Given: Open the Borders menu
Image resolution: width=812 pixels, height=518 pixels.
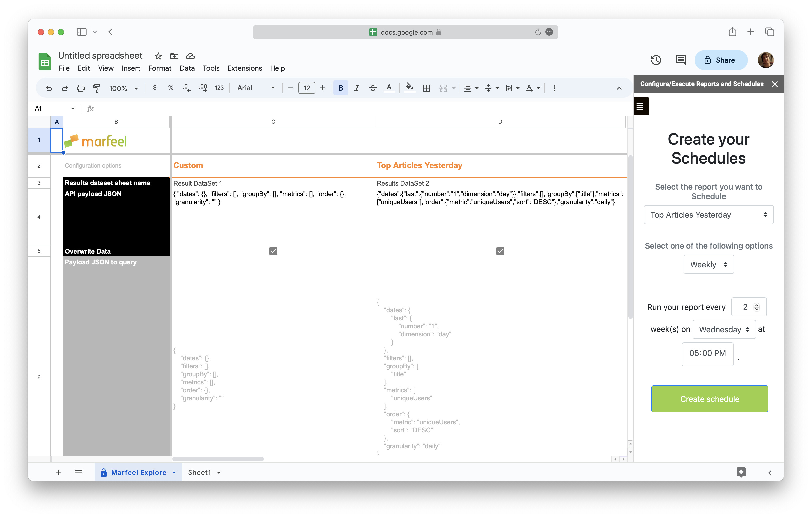Looking at the screenshot, I should 426,88.
